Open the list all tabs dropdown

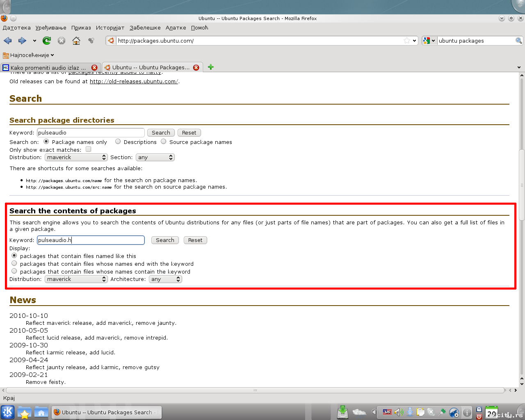[x=519, y=67]
